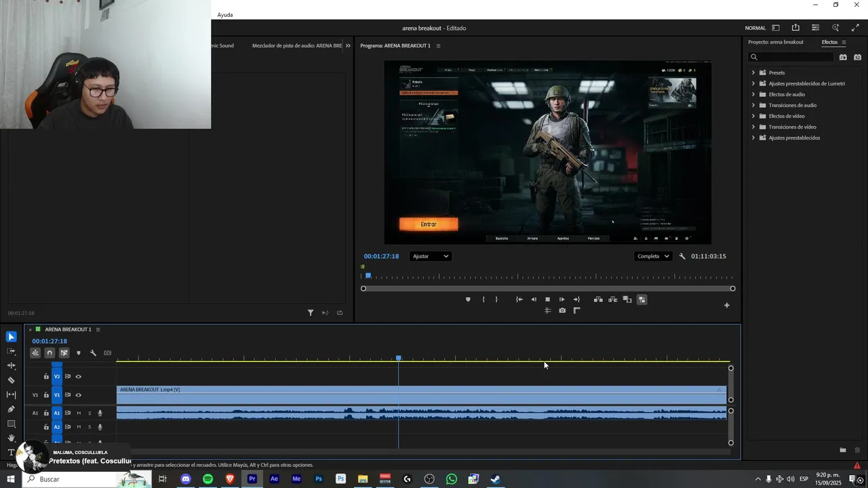Open ARENA BREAKOUT 1 timeline panel menu
This screenshot has width=868, height=488.
pyautogui.click(x=98, y=329)
